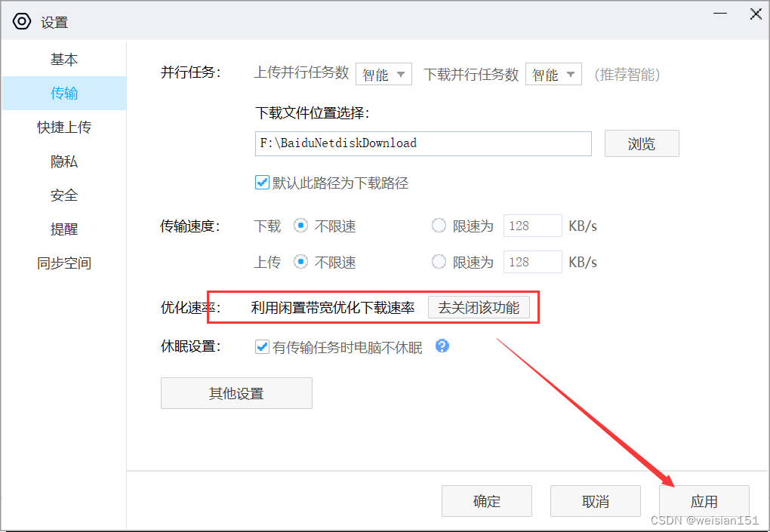Click the 取消 button

point(595,501)
